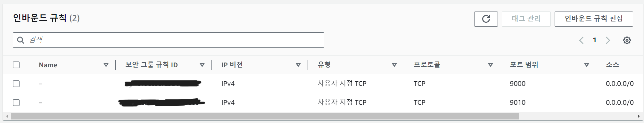Go to the previous page arrow
This screenshot has height=123, width=644.
pyautogui.click(x=581, y=40)
